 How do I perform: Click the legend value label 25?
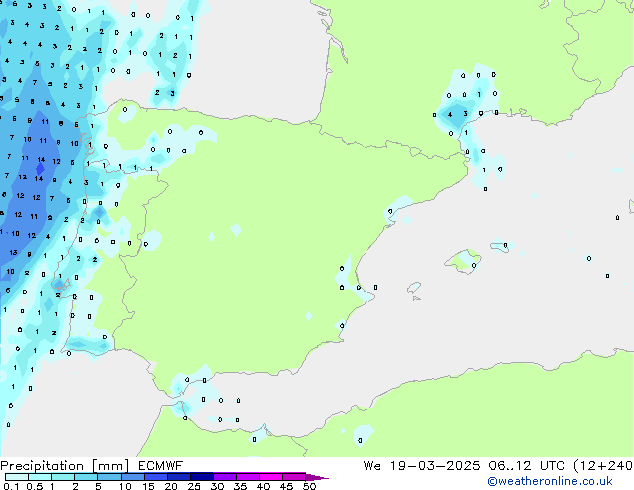point(194,486)
